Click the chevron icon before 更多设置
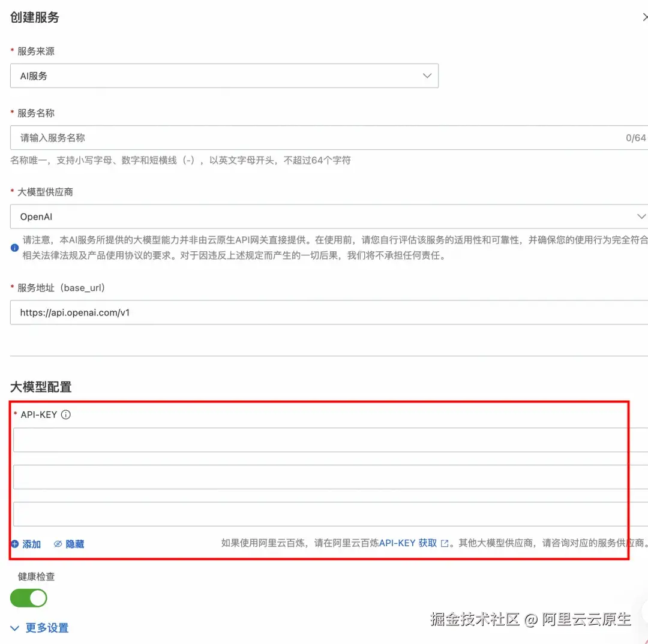 coord(13,628)
